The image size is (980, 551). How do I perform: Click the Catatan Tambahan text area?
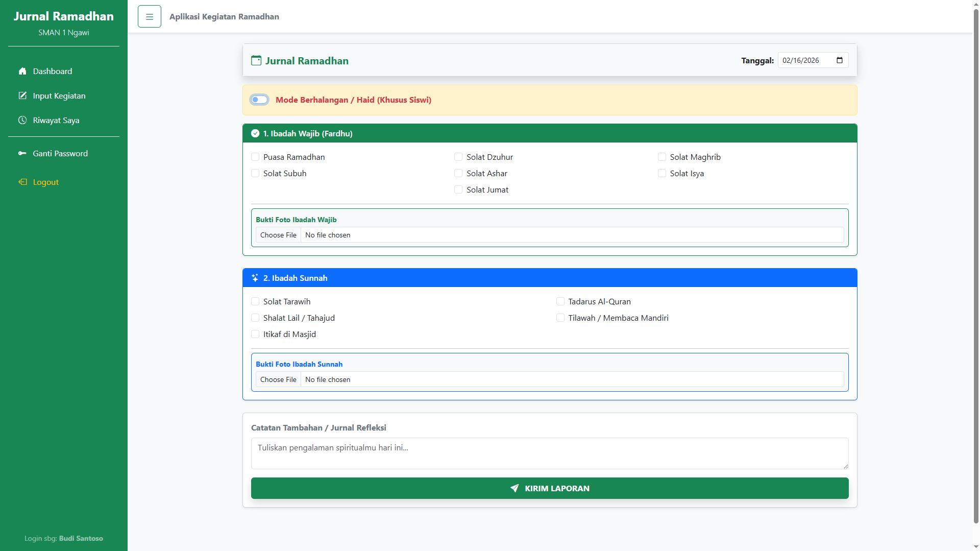pyautogui.click(x=549, y=453)
